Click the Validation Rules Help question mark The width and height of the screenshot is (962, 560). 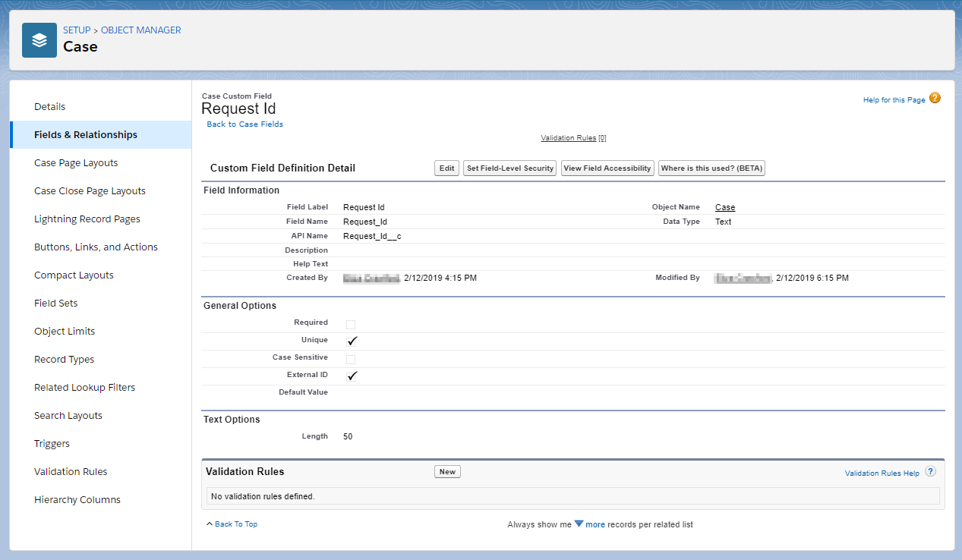coord(930,471)
